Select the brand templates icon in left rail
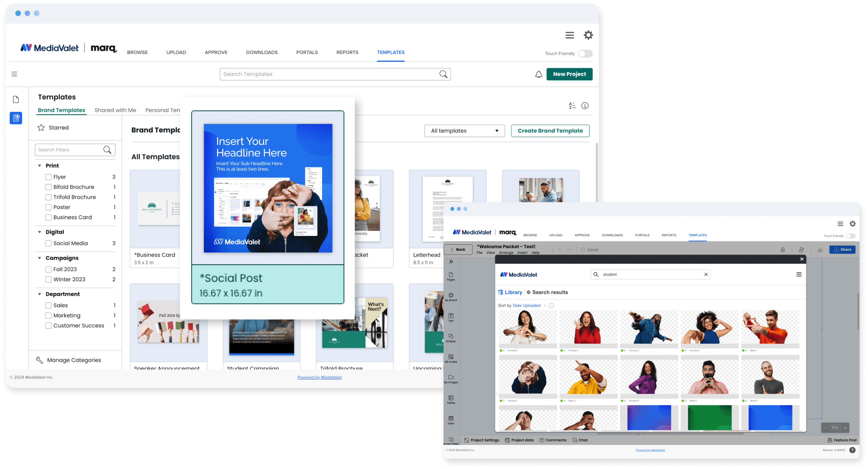868x469 pixels. click(x=16, y=118)
